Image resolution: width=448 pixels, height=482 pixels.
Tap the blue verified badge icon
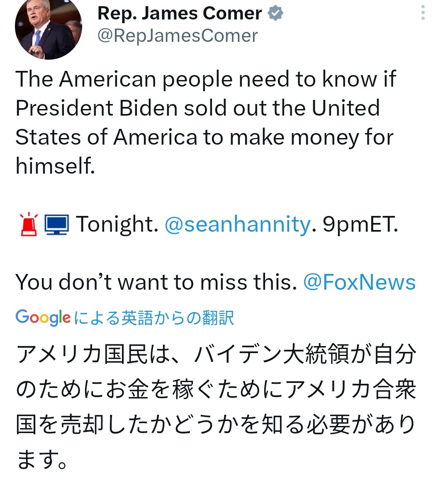click(x=275, y=14)
